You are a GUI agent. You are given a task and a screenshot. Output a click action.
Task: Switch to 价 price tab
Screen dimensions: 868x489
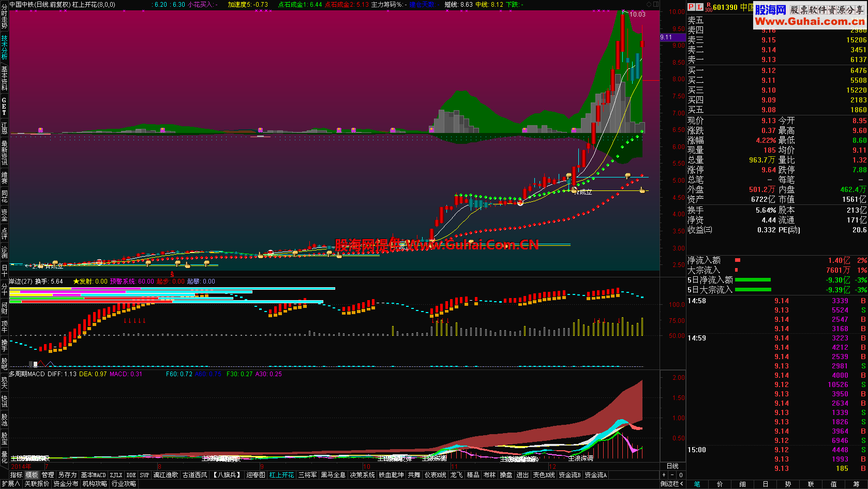720,484
